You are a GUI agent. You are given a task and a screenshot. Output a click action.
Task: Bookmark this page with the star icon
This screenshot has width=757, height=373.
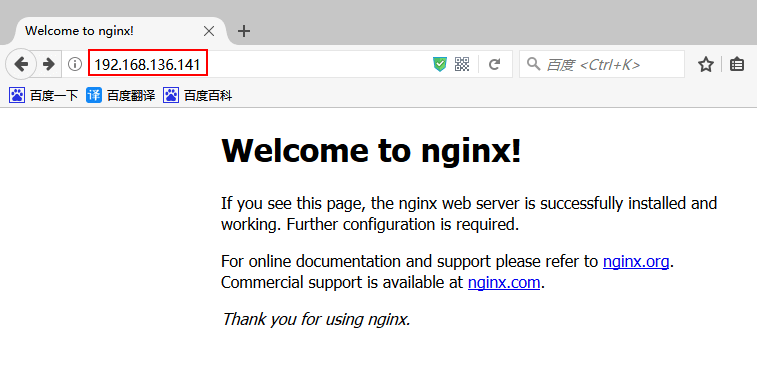tap(706, 64)
